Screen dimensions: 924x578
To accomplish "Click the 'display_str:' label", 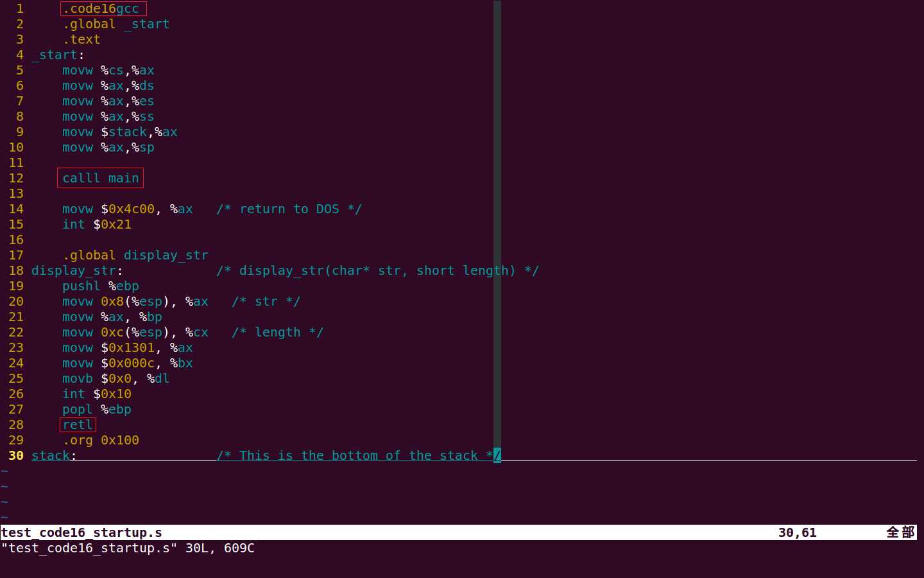I will [x=78, y=270].
